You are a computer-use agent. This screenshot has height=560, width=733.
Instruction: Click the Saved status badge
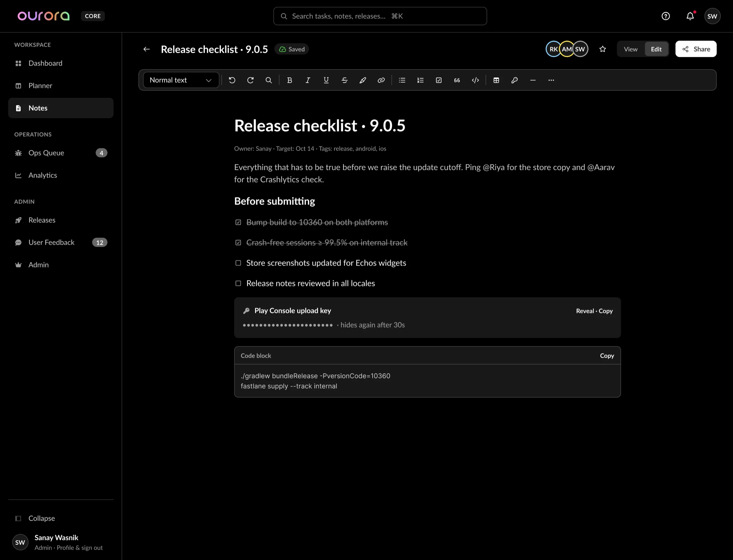[292, 49]
